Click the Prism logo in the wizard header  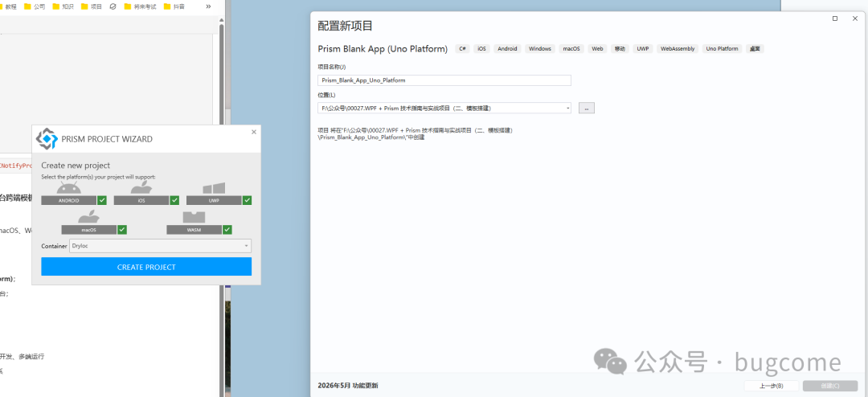point(47,138)
